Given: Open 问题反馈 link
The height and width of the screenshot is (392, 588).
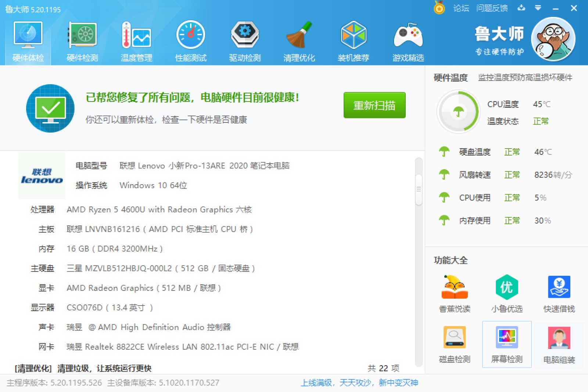Looking at the screenshot, I should click(x=492, y=8).
